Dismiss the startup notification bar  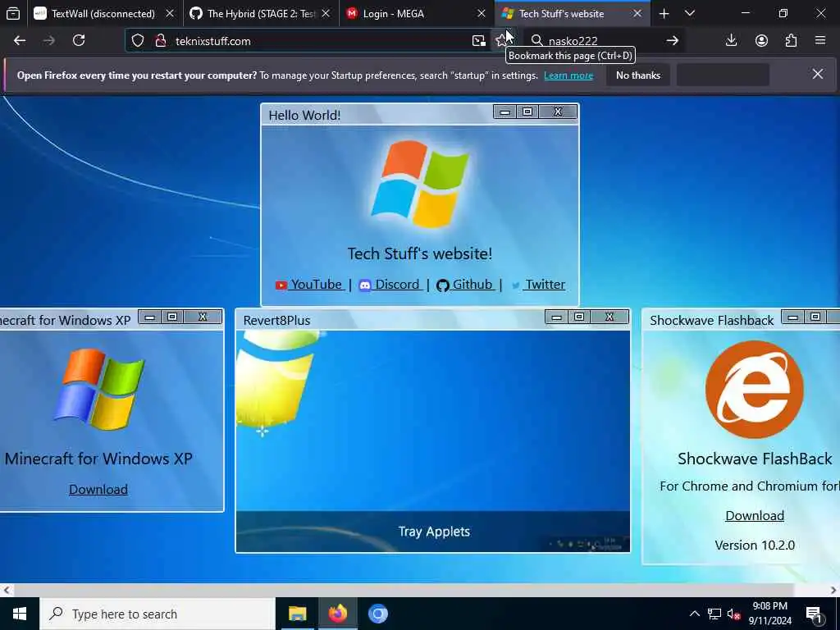pos(818,74)
